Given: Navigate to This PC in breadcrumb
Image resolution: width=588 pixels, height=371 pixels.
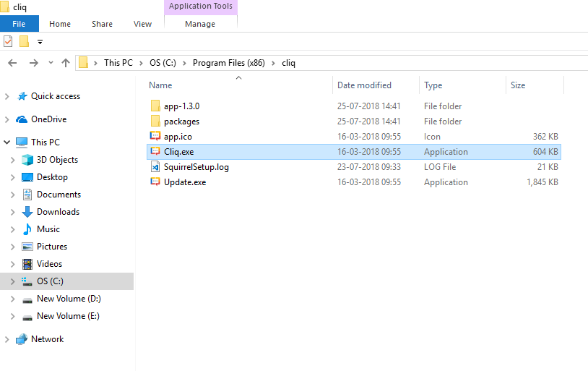Looking at the screenshot, I should point(118,63).
